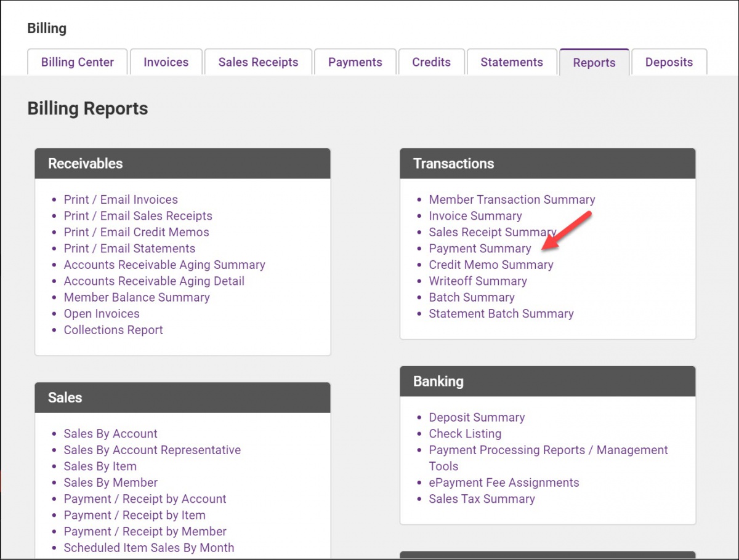Open Sales By Account Representative report
Image resolution: width=739 pixels, height=560 pixels.
[152, 450]
